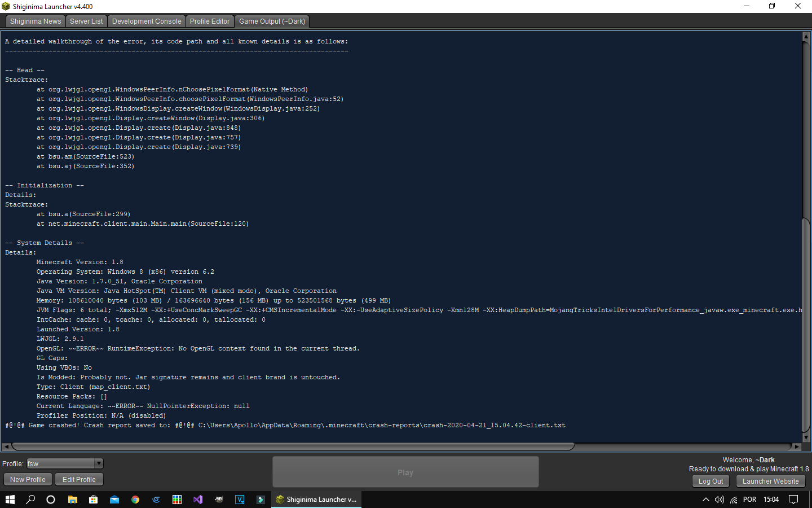Open the colored grid app on taskbar

177,500
